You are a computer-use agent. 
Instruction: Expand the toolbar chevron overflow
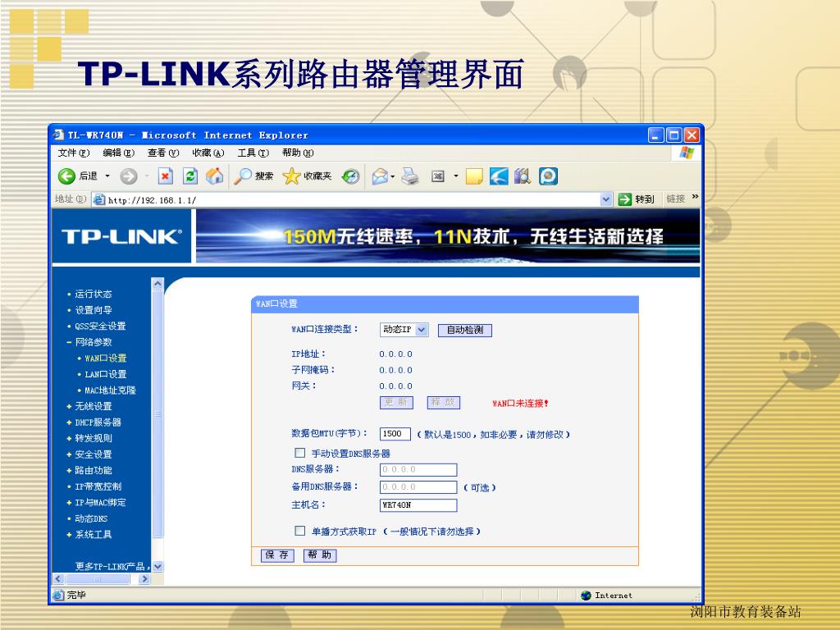[695, 197]
